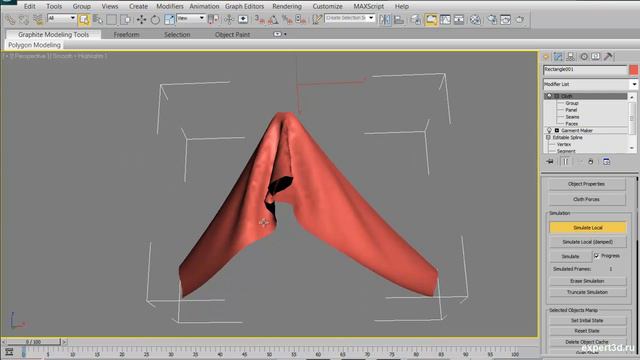Viewport: 640px width, 360px height.
Task: Toggle Percent Snap
Action: (287, 19)
